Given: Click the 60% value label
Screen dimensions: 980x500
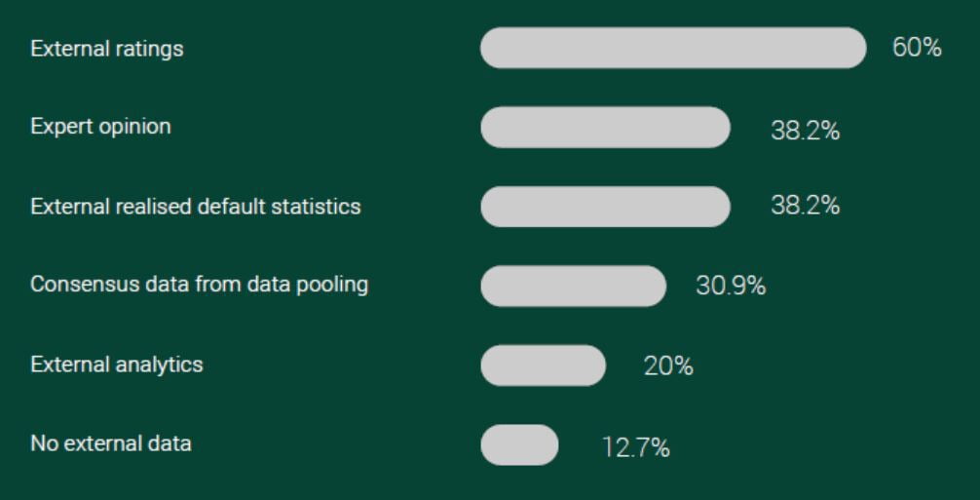Looking at the screenshot, I should (x=917, y=48).
